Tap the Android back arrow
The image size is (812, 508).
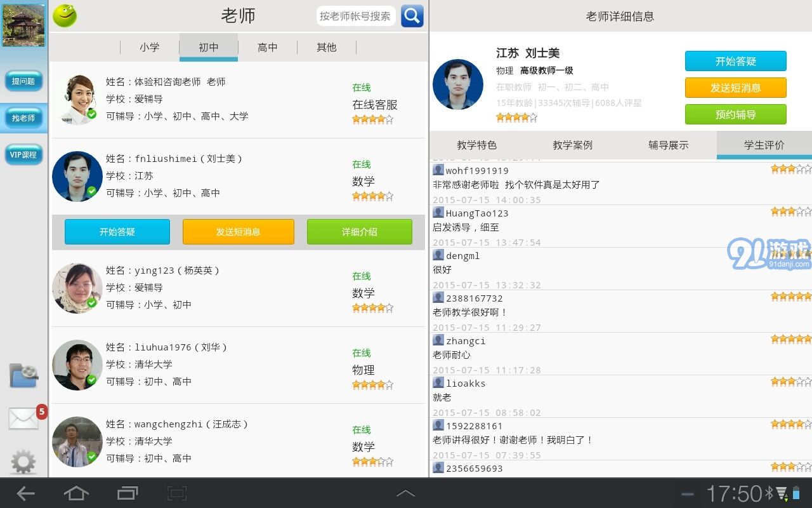click(x=26, y=493)
